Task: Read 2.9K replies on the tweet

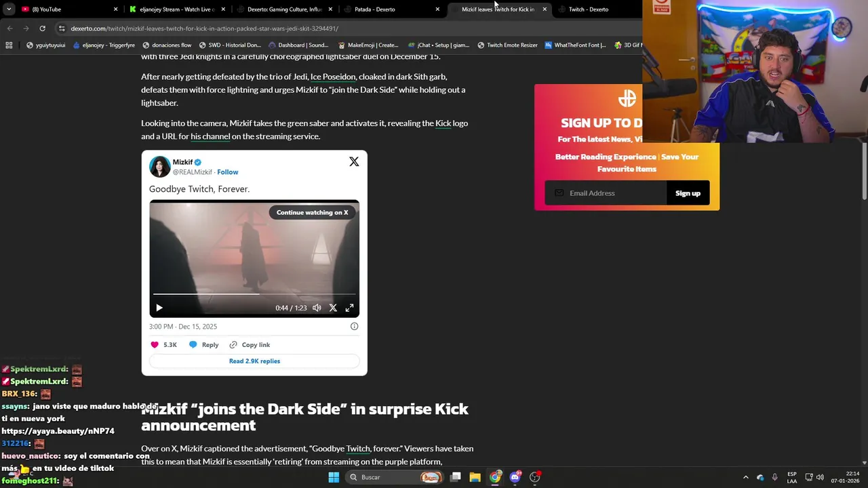Action: coord(254,361)
